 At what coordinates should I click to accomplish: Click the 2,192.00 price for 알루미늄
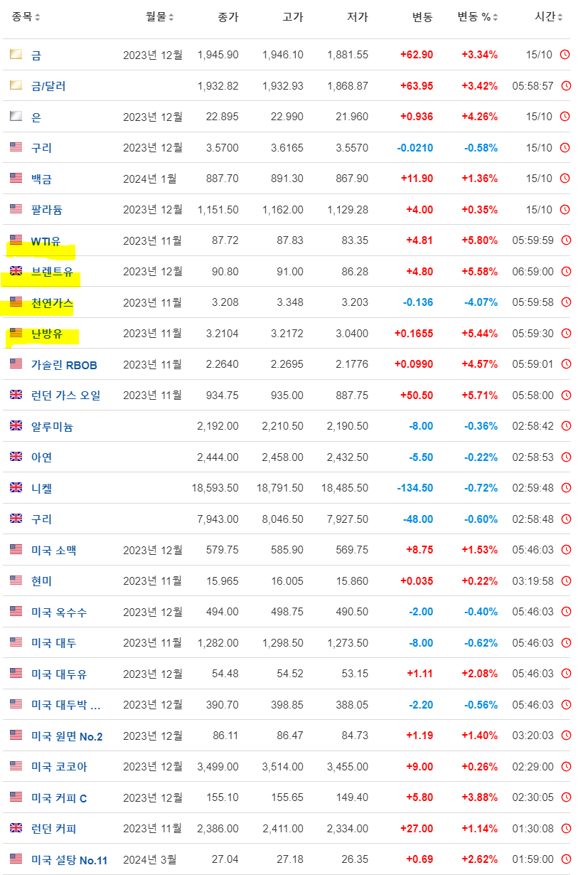[218, 426]
